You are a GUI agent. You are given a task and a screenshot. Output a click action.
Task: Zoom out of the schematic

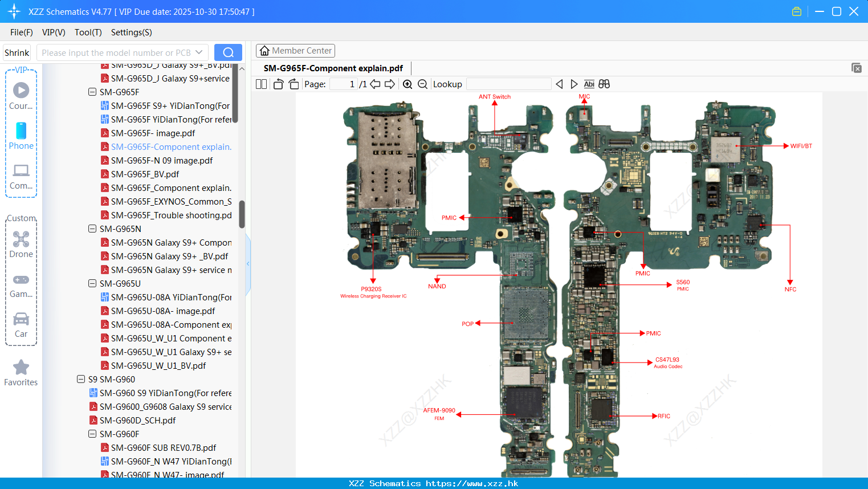[422, 84]
